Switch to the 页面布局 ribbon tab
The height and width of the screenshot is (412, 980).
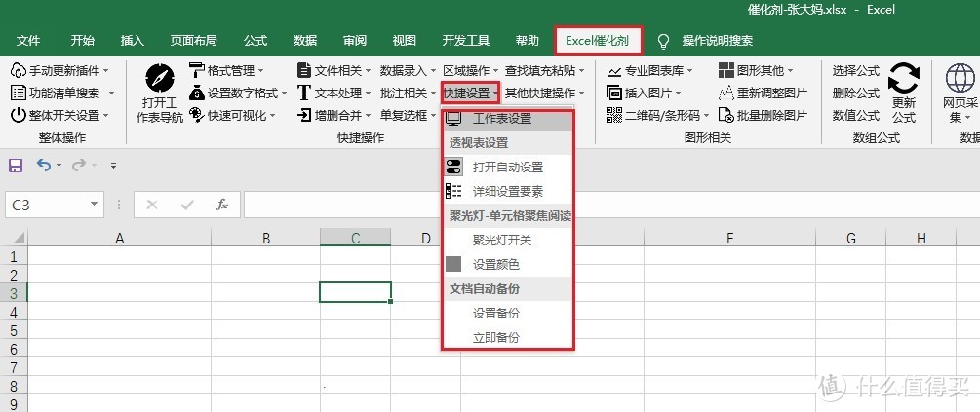(x=193, y=41)
